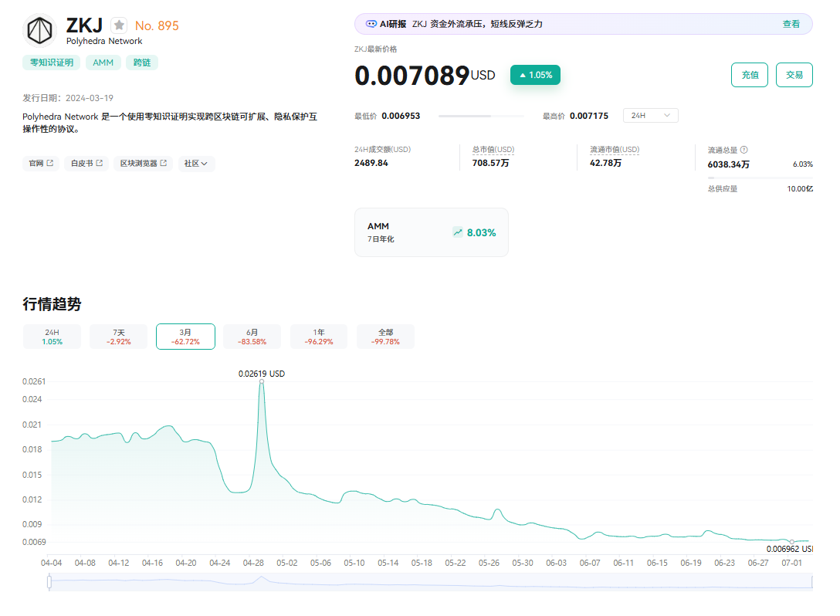The width and height of the screenshot is (840, 616).
Task: Click the 0.02619 USD peak marker
Action: pos(262,381)
